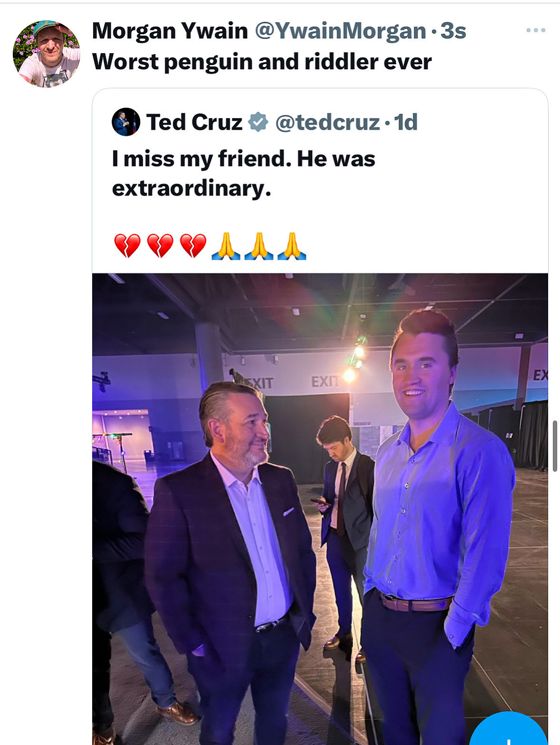Click the first praying hands emoji
This screenshot has height=745, width=560.
tap(226, 246)
